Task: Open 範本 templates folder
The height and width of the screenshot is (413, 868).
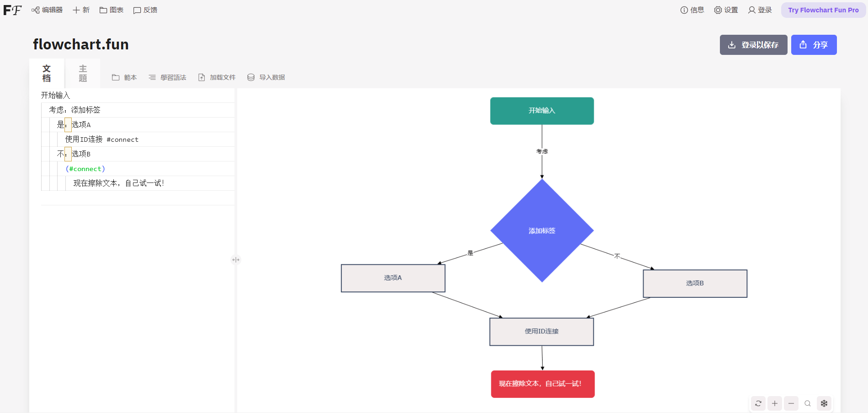Action: tap(124, 77)
